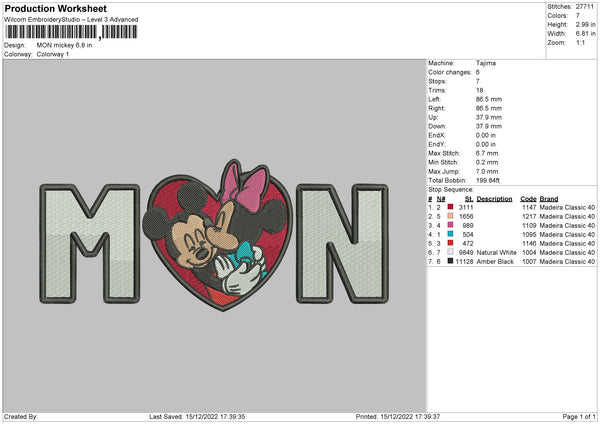Click the teal color swatch for code 1095
The image size is (600, 424).
450,234
